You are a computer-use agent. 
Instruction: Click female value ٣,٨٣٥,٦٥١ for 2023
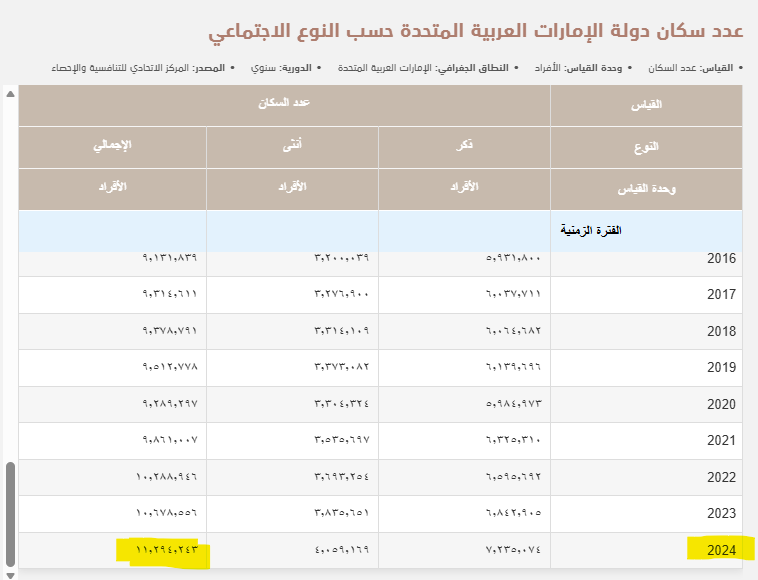click(x=342, y=513)
